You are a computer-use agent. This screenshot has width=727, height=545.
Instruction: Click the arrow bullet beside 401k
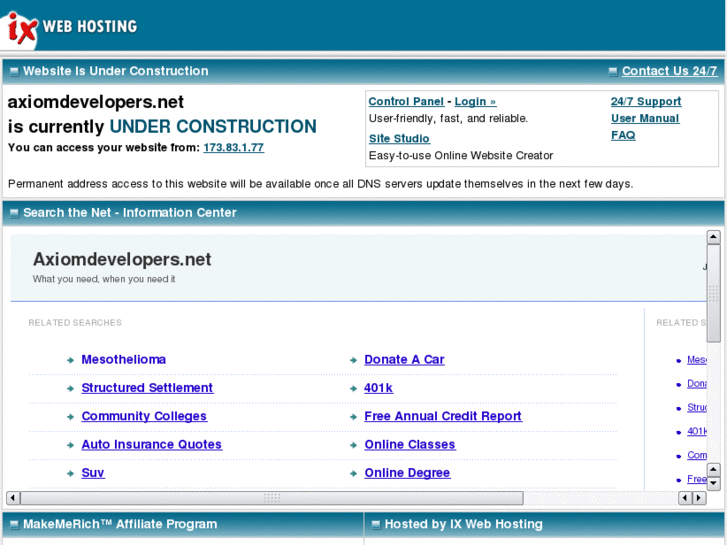tap(353, 388)
